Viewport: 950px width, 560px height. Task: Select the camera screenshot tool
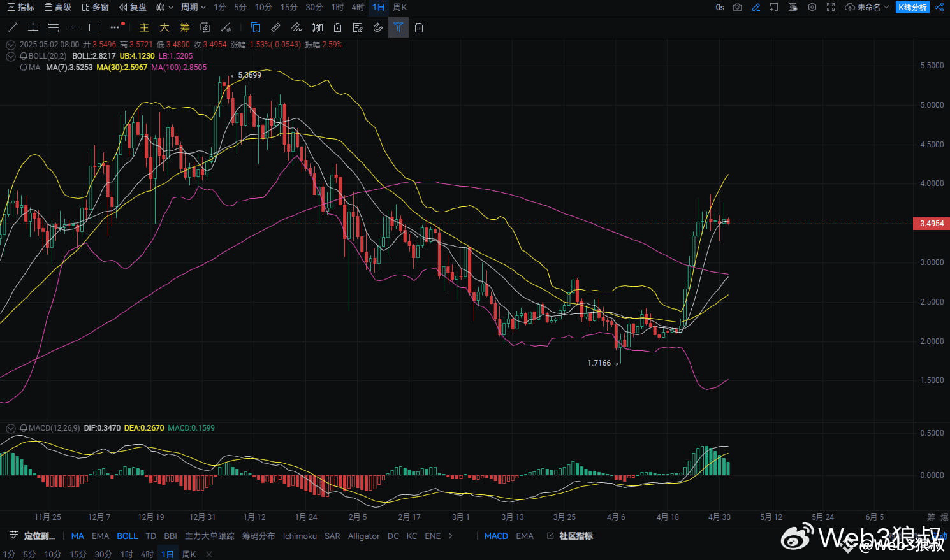(737, 7)
